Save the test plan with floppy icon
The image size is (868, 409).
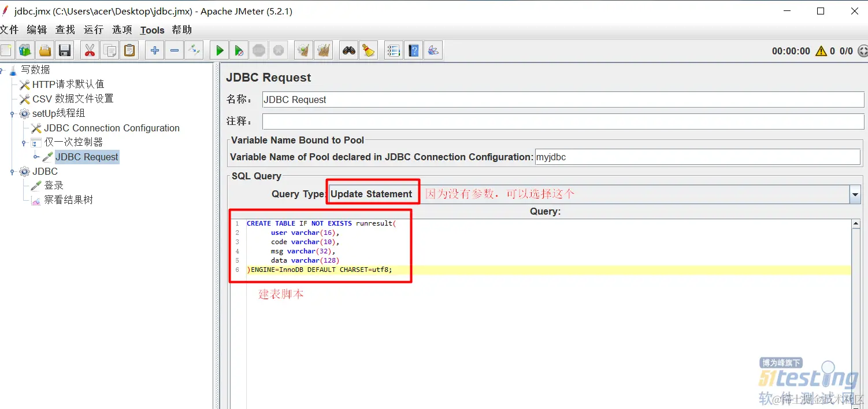[x=65, y=50]
